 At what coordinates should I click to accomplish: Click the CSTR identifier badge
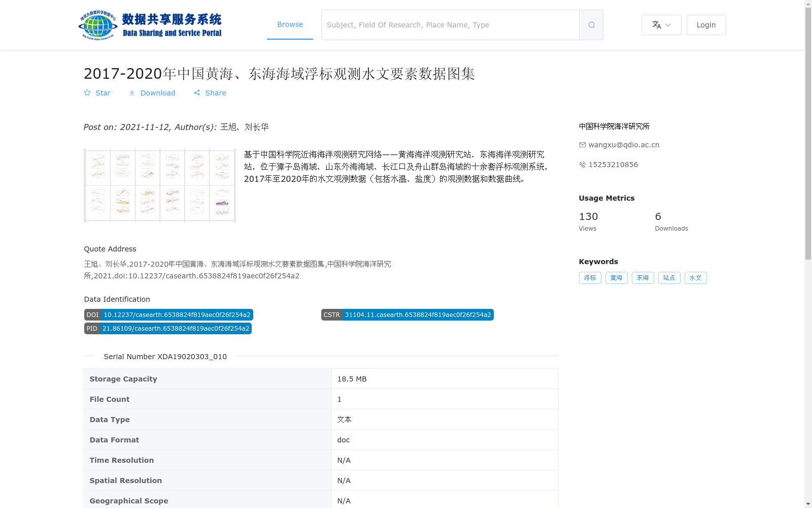(x=407, y=315)
